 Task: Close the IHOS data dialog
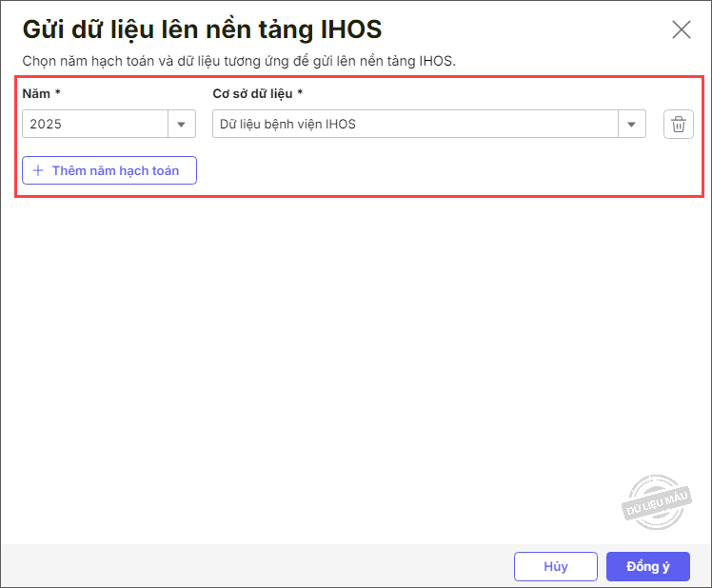(x=682, y=29)
